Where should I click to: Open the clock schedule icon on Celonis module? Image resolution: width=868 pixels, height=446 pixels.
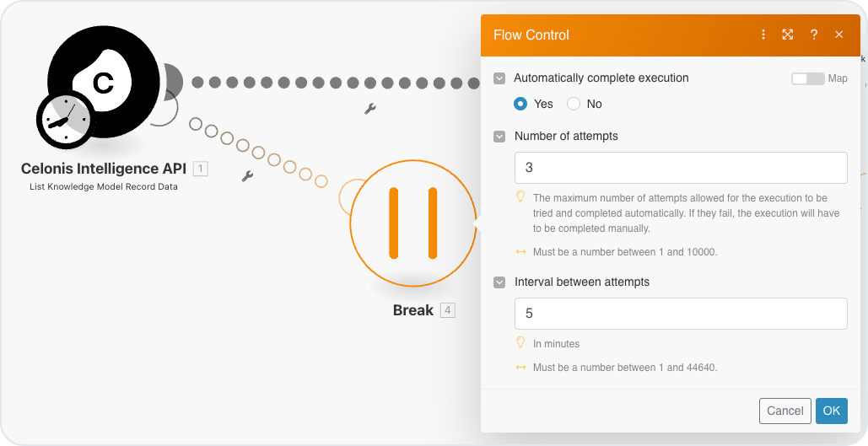pyautogui.click(x=65, y=120)
